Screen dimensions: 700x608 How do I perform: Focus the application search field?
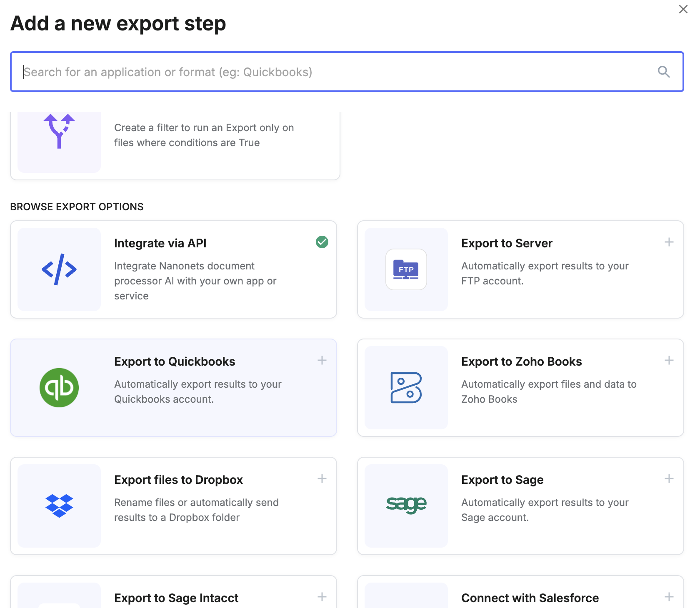pyautogui.click(x=292, y=72)
